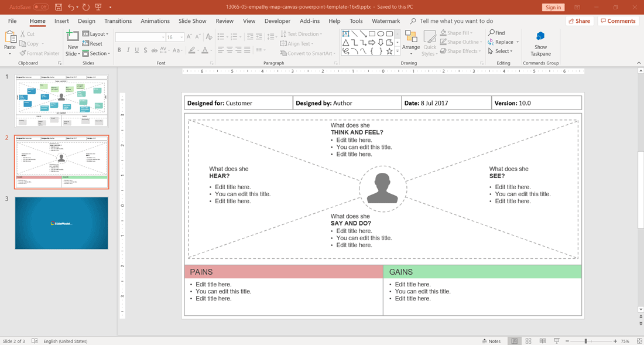The height and width of the screenshot is (345, 644).
Task: Click the Comments button
Action: tap(618, 21)
